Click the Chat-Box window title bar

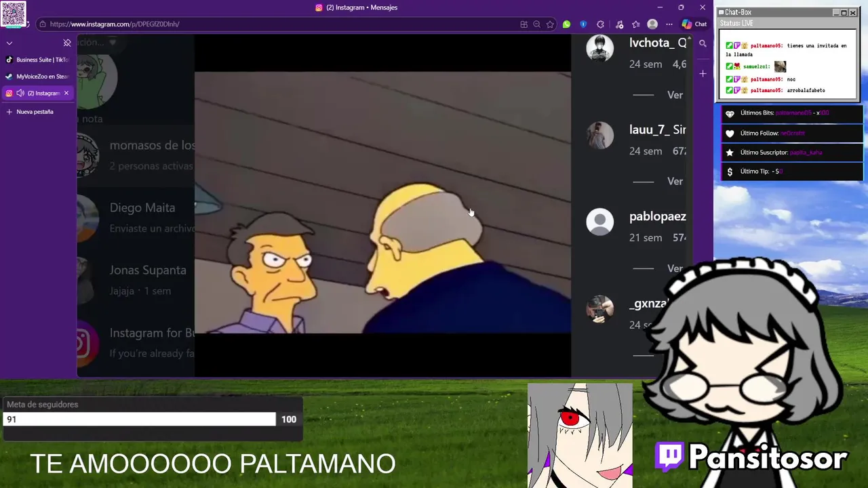click(788, 12)
